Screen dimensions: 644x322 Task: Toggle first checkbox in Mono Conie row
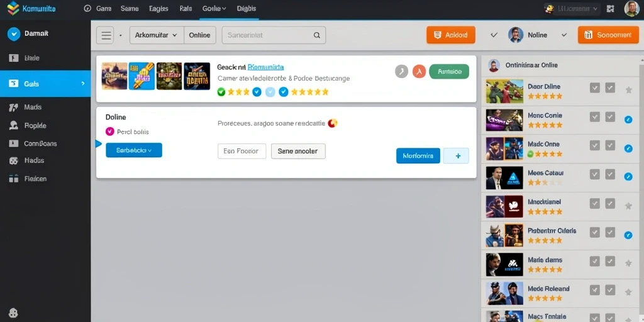click(595, 117)
